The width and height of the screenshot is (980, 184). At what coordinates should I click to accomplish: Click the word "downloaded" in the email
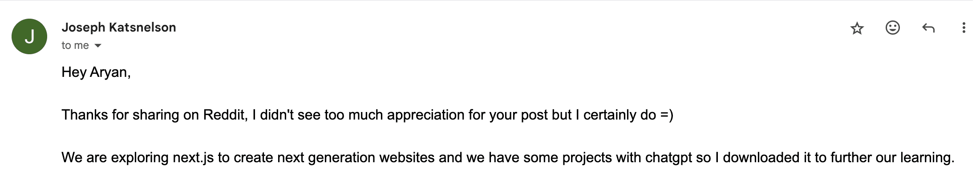(761, 158)
